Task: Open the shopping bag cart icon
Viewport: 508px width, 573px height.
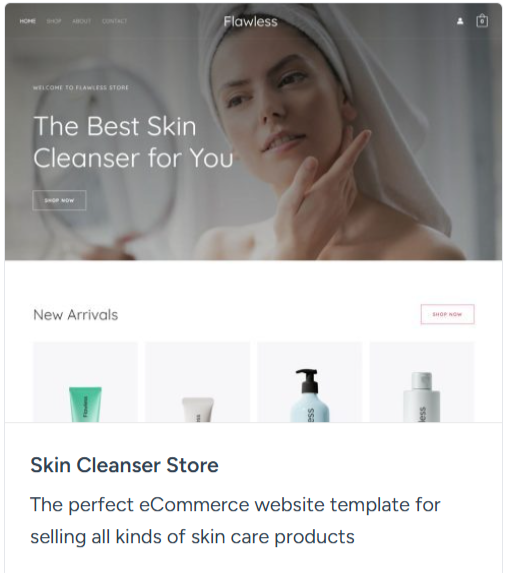Action: (x=482, y=21)
